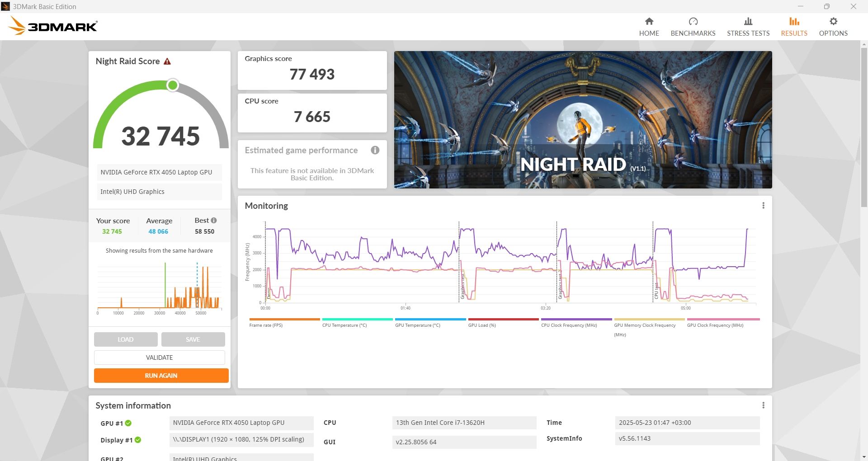Click the Your score value 32 745
Viewport: 868px width, 461px height.
point(112,231)
